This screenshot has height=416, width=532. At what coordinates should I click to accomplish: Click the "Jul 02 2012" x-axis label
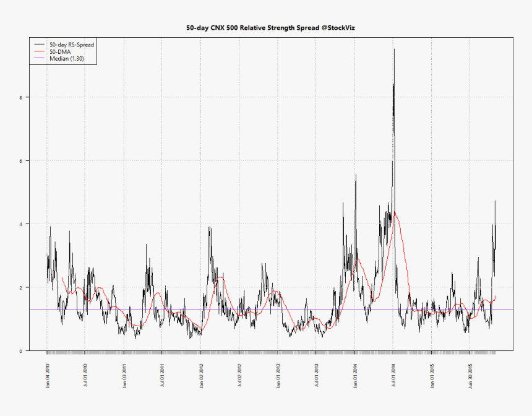click(x=239, y=375)
